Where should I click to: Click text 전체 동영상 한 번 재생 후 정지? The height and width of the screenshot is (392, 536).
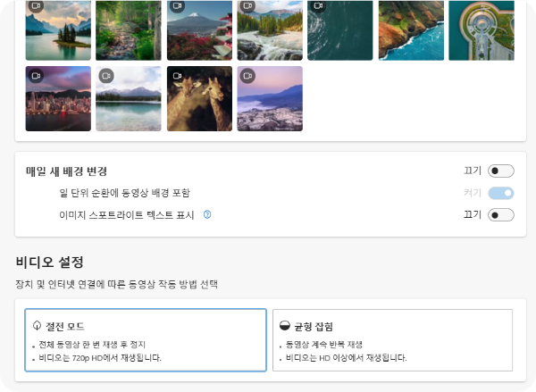[x=92, y=345]
